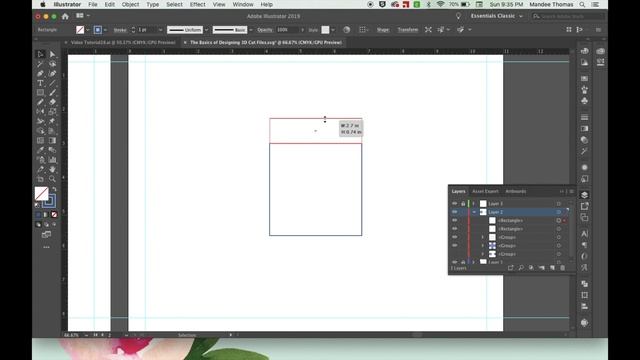This screenshot has width=640, height=360.
Task: Select the Curvature tool
Action: [x=52, y=74]
